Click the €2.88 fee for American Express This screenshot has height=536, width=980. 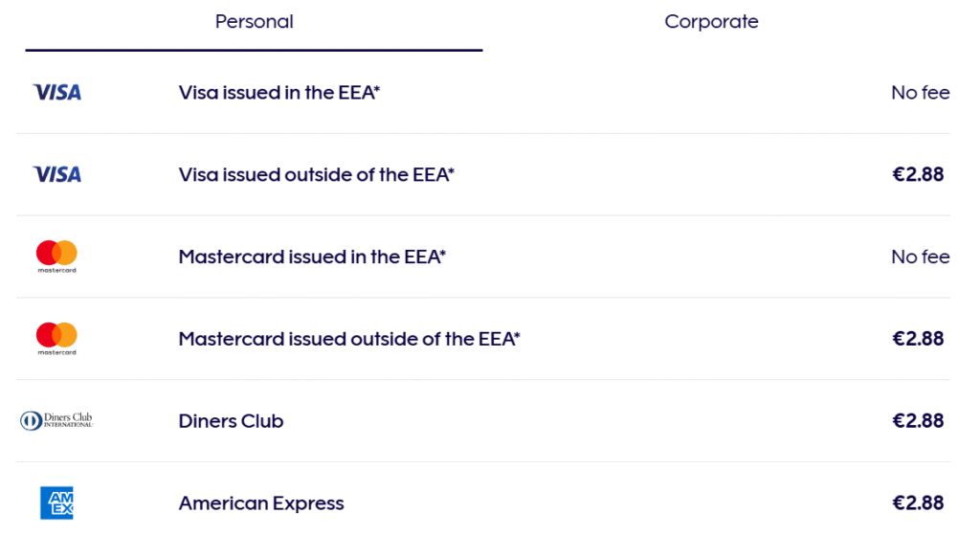click(918, 503)
